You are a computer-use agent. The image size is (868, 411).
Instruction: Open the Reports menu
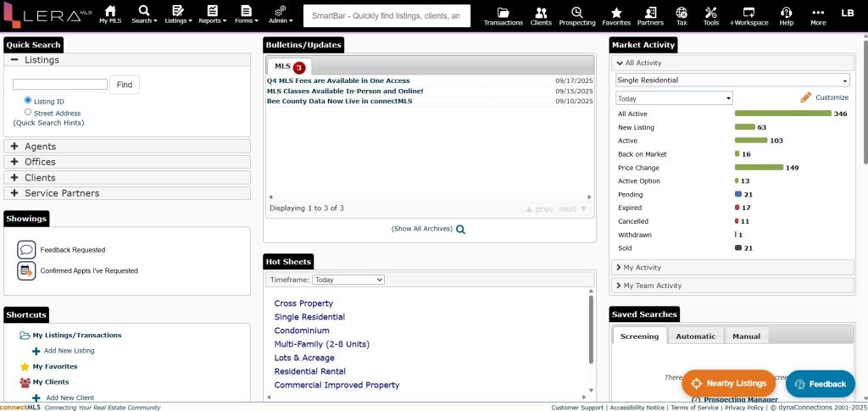[x=211, y=15]
